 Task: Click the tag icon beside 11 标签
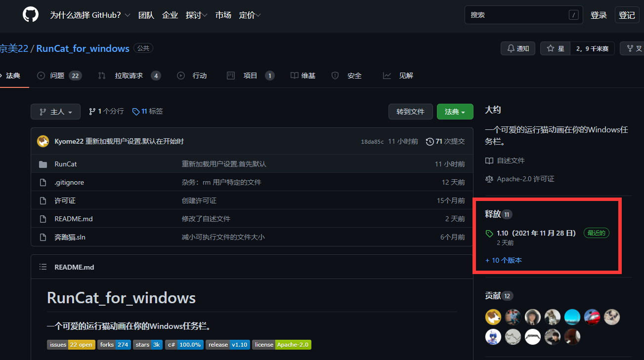[x=136, y=111]
